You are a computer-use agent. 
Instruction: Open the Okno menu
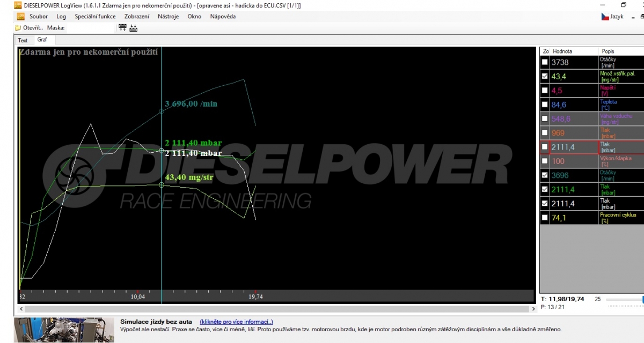pyautogui.click(x=194, y=17)
